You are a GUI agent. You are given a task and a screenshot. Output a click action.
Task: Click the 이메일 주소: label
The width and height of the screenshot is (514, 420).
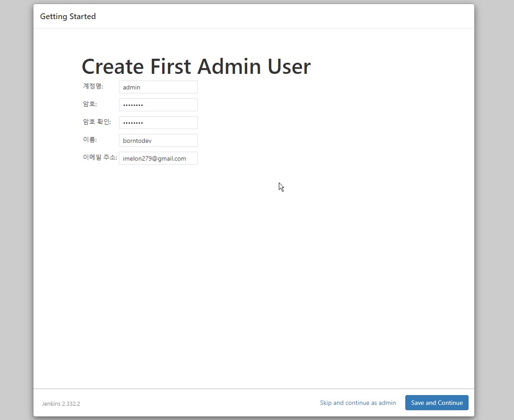[100, 157]
